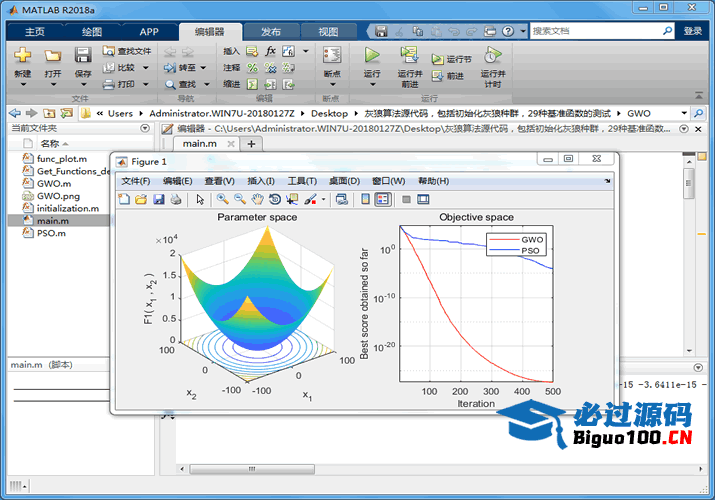
Task: Switch to the APP ribbon tab
Action: [x=149, y=31]
